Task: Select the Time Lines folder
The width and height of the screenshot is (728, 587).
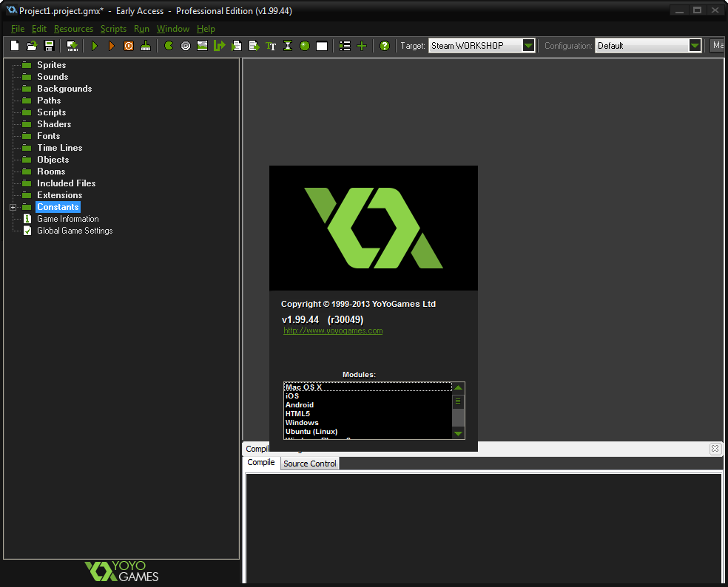Action: tap(59, 148)
